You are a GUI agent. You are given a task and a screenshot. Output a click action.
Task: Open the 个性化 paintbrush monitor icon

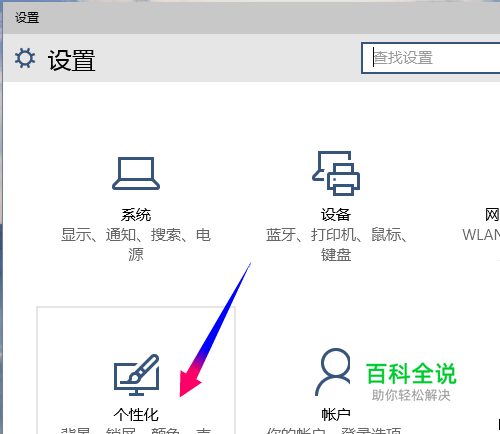click(x=136, y=375)
